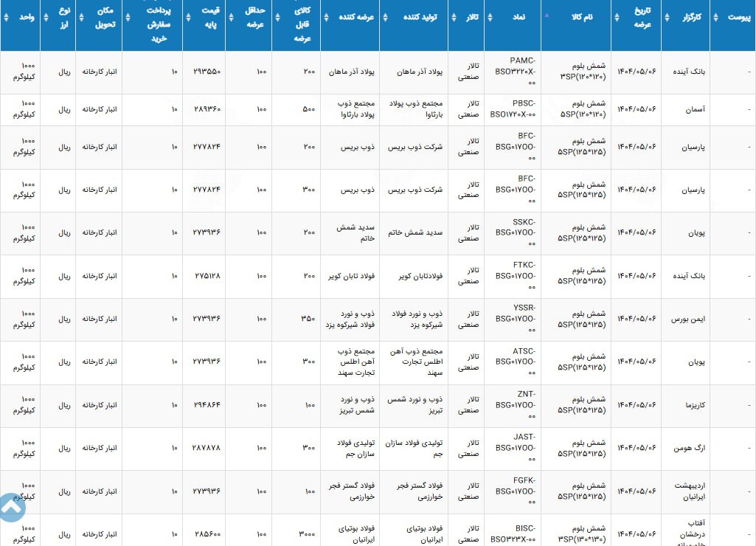The height and width of the screenshot is (546, 756).
Task: Select the مکان تحویل column header
Action: (x=103, y=16)
